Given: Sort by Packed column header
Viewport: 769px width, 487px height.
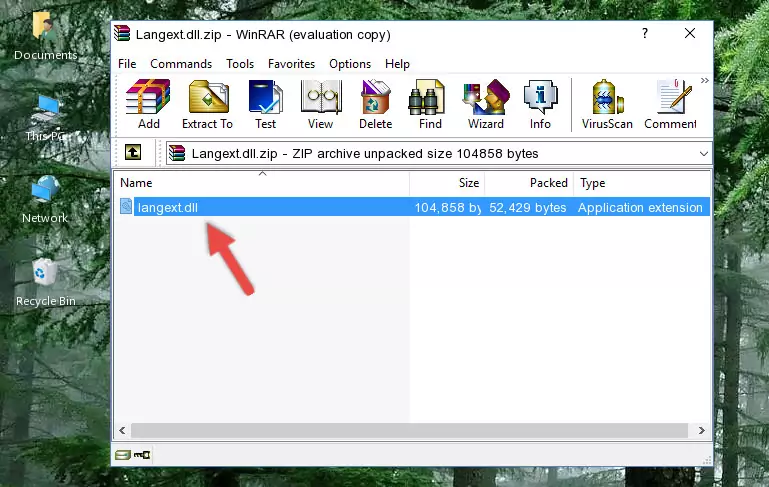Looking at the screenshot, I should point(529,183).
